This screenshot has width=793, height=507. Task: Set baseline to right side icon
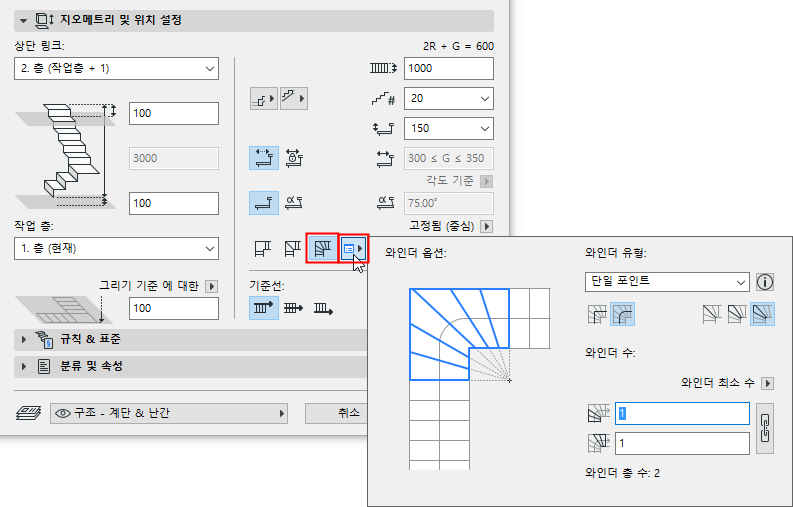(x=323, y=308)
